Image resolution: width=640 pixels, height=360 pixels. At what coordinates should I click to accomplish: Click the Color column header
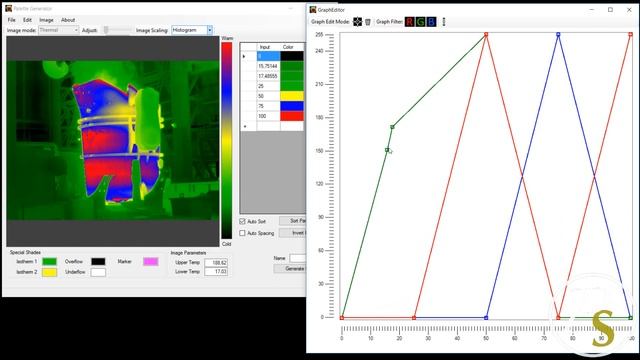click(x=292, y=47)
